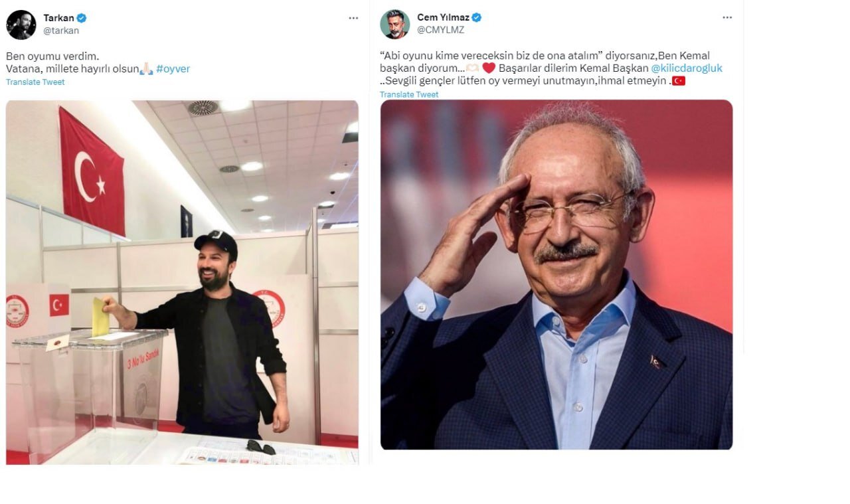Click the Tarkan display name
This screenshot has width=850, height=504.
click(x=59, y=18)
